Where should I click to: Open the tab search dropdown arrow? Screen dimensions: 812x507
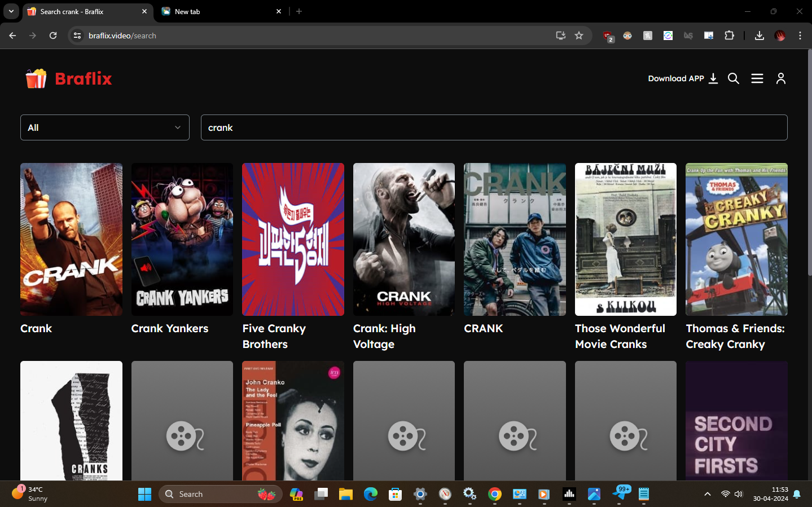click(11, 11)
